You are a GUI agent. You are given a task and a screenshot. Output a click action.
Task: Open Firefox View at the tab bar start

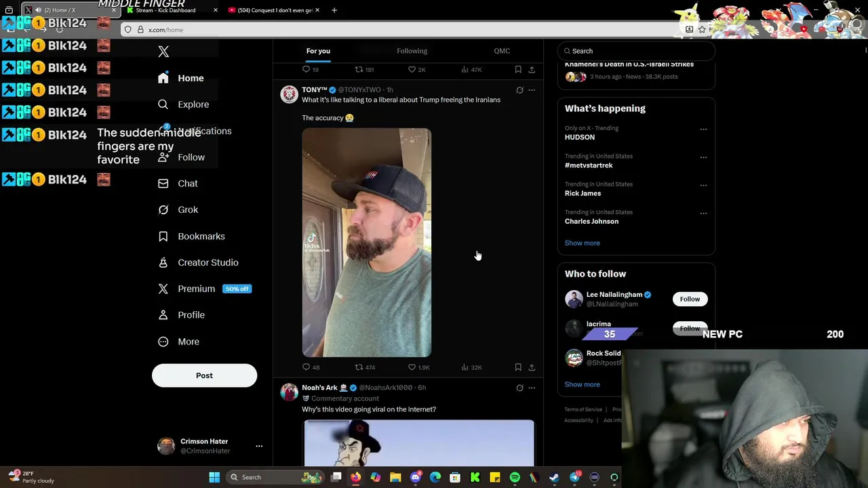[x=9, y=10]
